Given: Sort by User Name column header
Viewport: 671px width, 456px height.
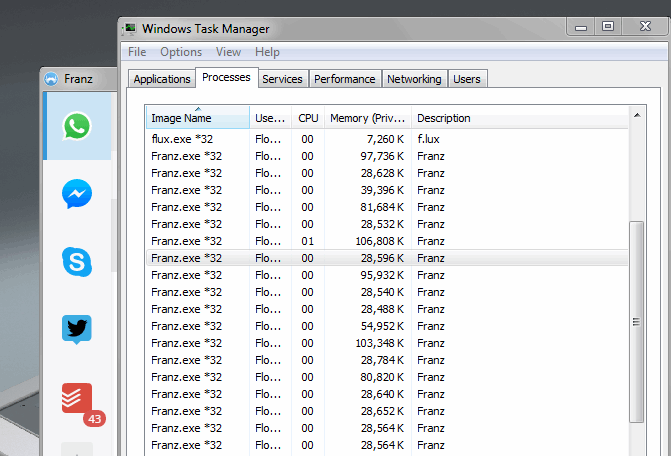Looking at the screenshot, I should click(x=270, y=118).
